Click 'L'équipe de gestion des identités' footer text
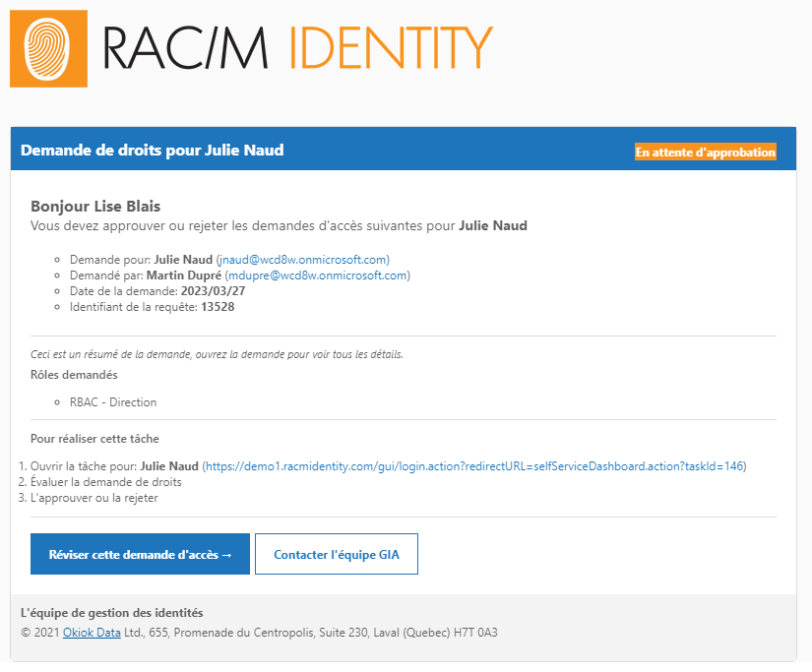Viewport: 812px width, 672px height. [x=112, y=613]
